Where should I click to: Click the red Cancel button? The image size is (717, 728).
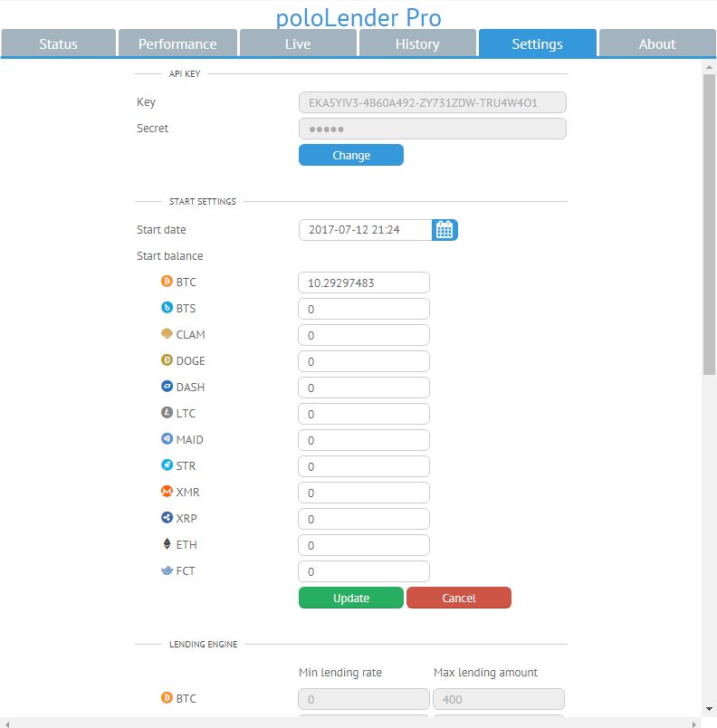click(459, 598)
